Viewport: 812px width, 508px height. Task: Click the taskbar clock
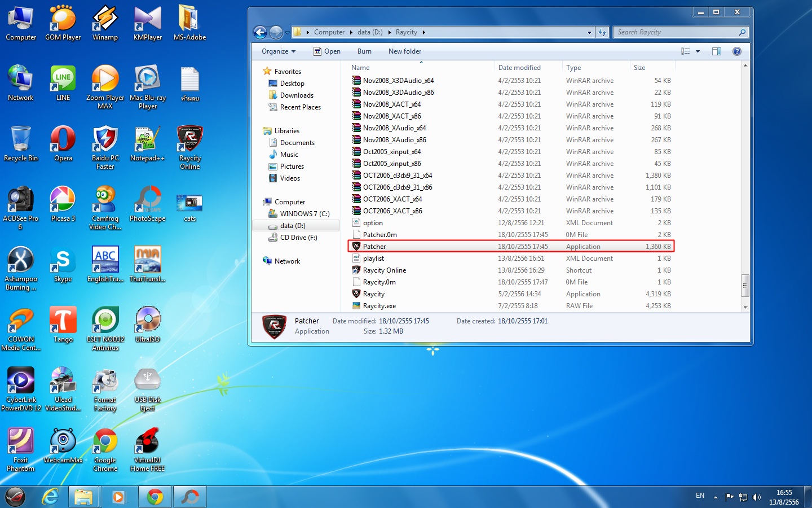coord(784,497)
